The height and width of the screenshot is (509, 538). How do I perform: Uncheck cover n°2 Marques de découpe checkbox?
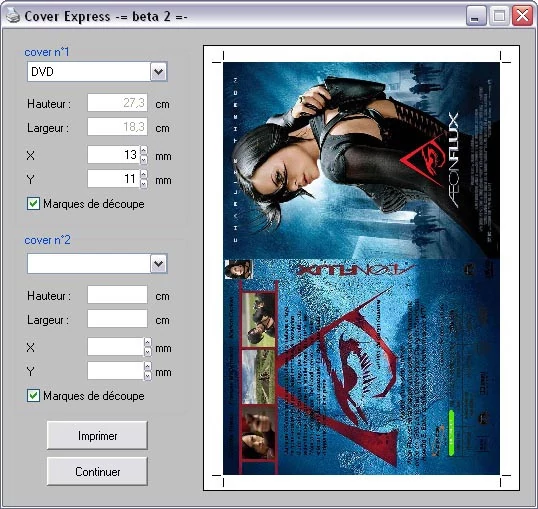33,396
